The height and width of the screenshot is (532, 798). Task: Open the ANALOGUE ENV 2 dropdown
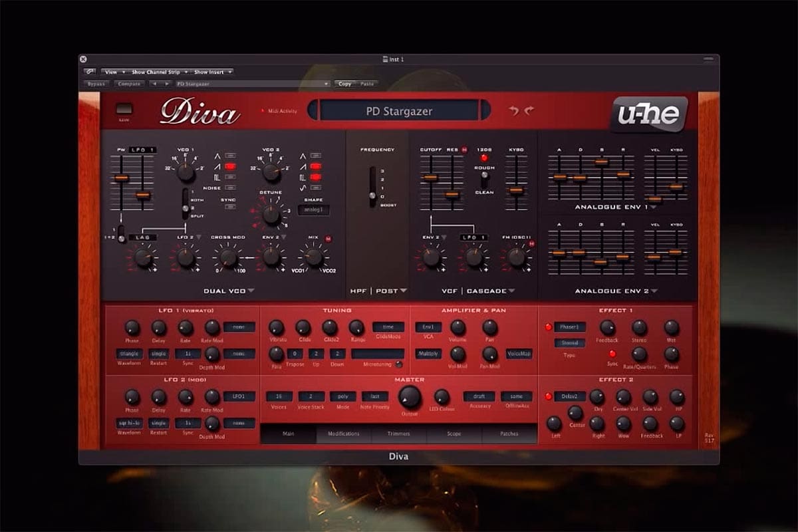click(x=616, y=291)
